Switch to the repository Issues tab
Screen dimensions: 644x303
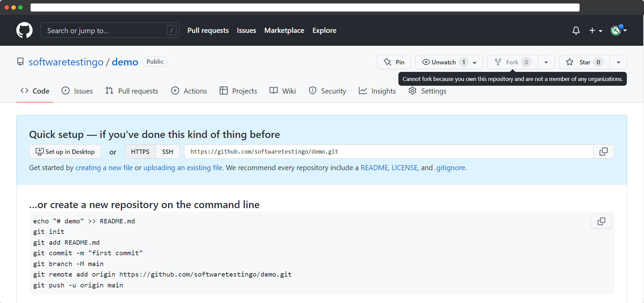(x=77, y=91)
